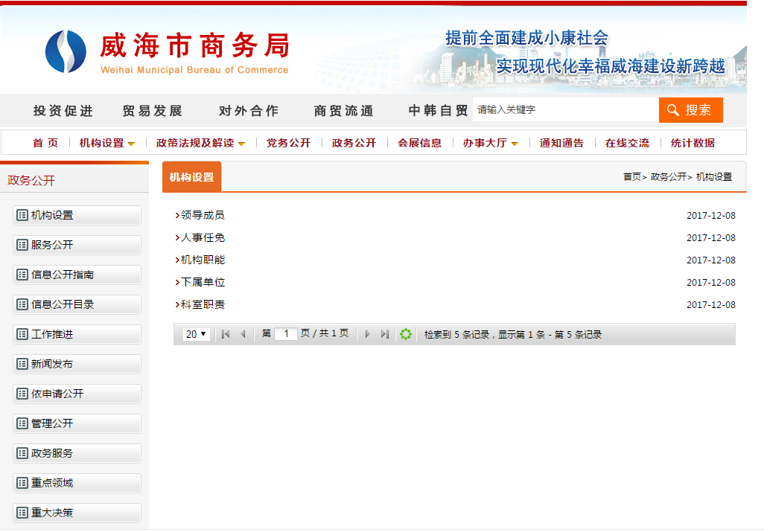Click the keyword search input field

coord(564,110)
